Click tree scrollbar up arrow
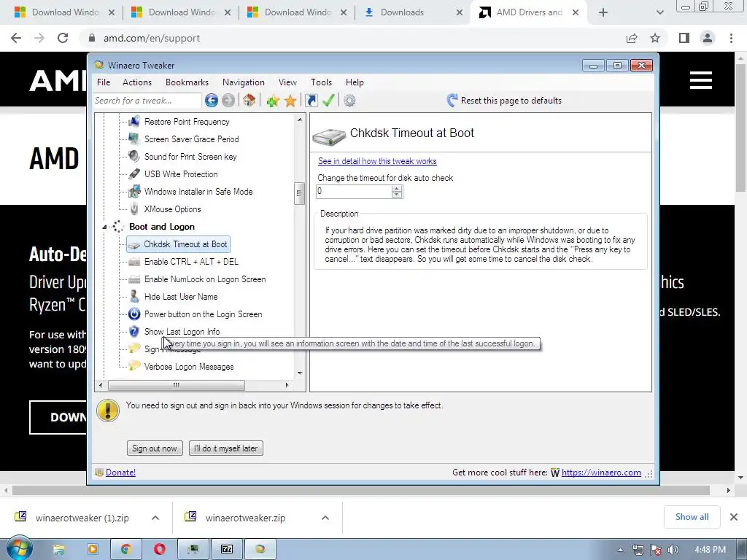Viewport: 747px width, 560px height. point(300,120)
